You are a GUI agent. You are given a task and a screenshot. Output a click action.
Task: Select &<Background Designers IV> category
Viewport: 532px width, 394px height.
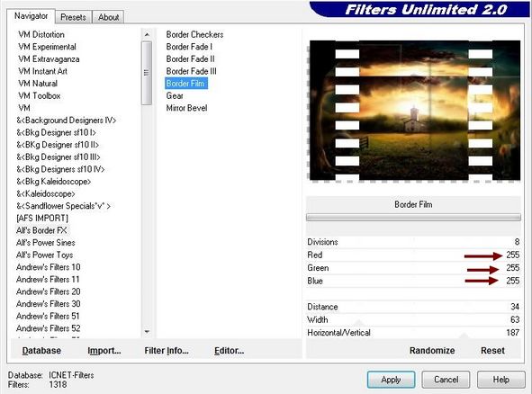point(66,120)
